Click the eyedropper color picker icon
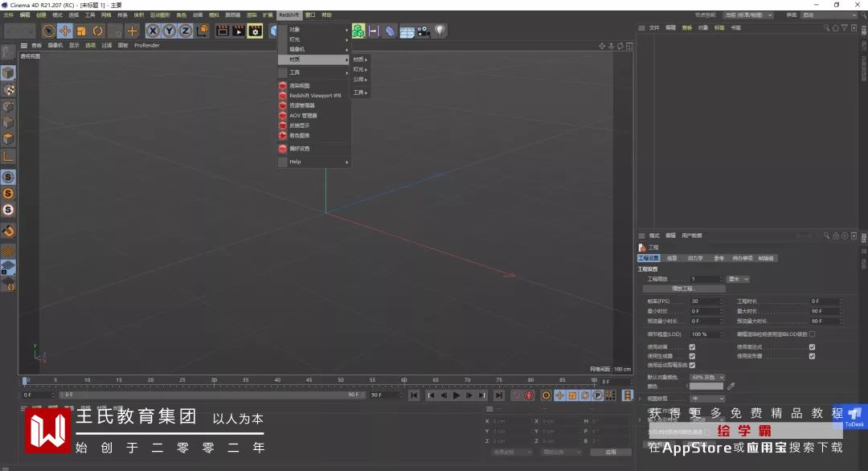The width and height of the screenshot is (868, 471). (x=731, y=387)
